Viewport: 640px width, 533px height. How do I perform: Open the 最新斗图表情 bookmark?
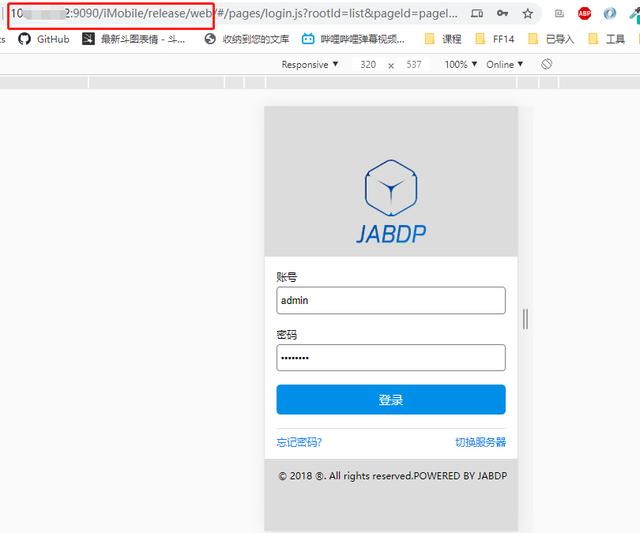[x=133, y=39]
